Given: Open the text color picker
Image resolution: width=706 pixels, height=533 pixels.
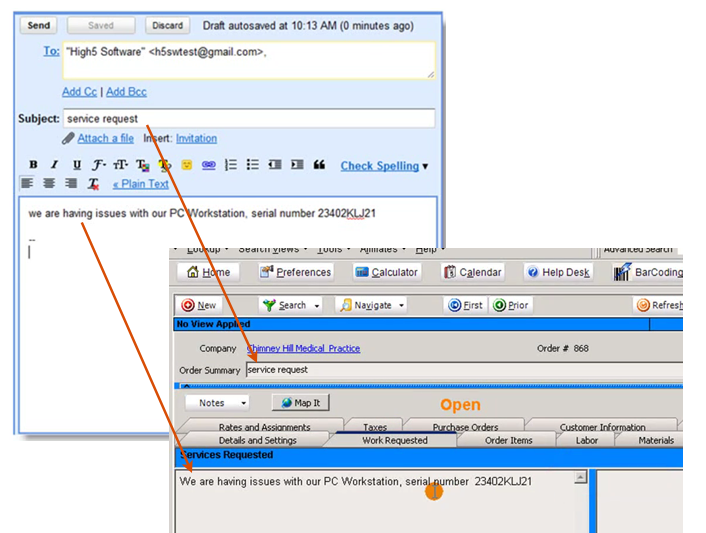Looking at the screenshot, I should [143, 165].
